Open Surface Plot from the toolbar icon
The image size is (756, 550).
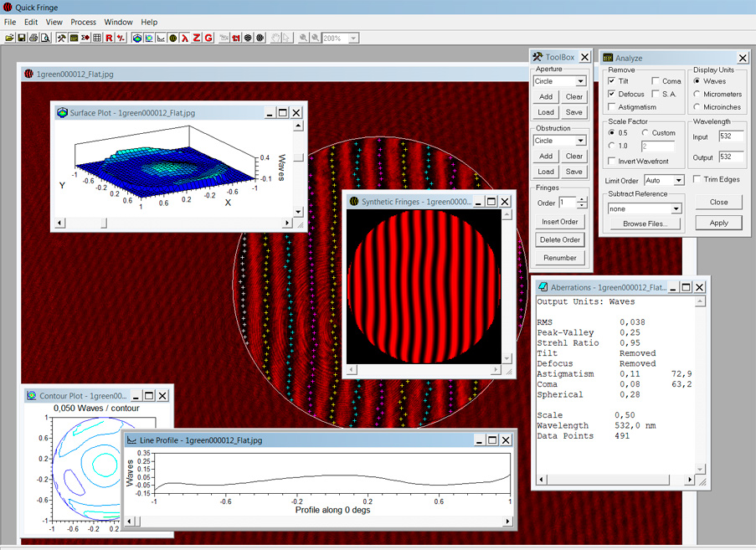(137, 38)
